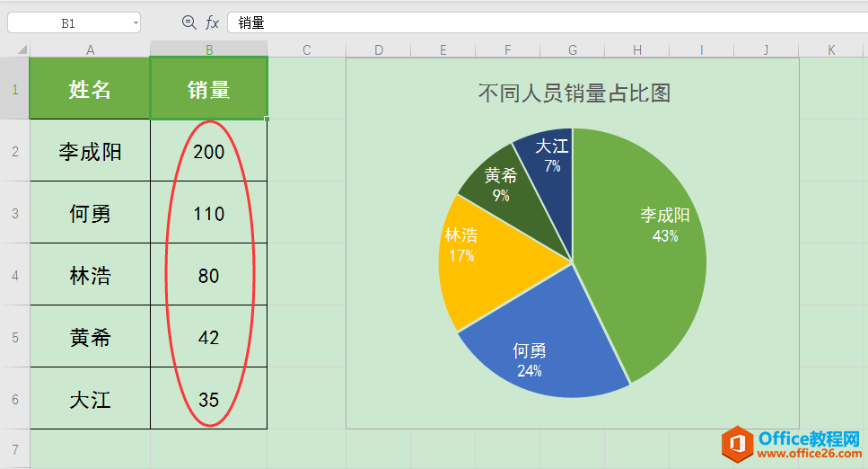Click the cell containing 何勇
The width and height of the screenshot is (868, 469).
click(x=90, y=213)
